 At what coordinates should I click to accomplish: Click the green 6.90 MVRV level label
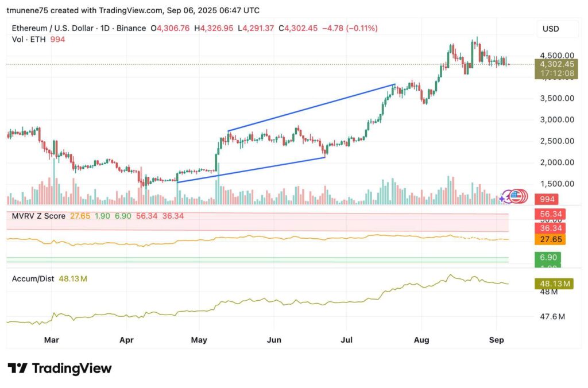(x=548, y=257)
